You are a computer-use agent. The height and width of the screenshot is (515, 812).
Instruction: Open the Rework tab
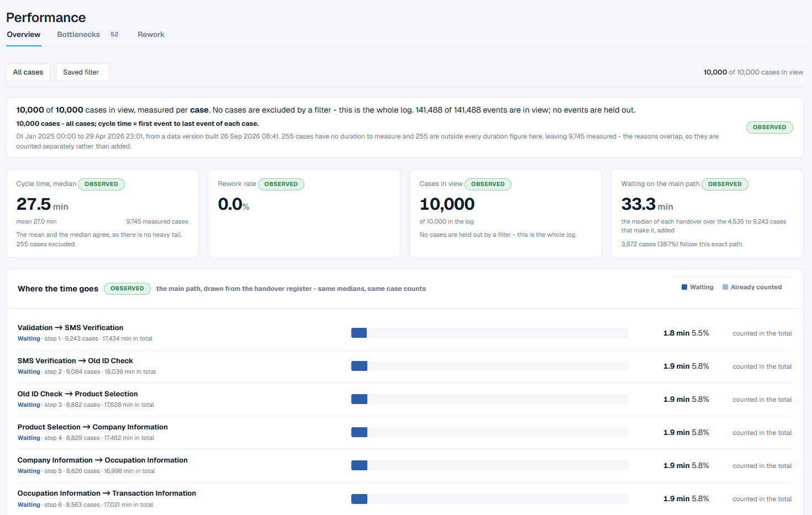[x=151, y=34]
